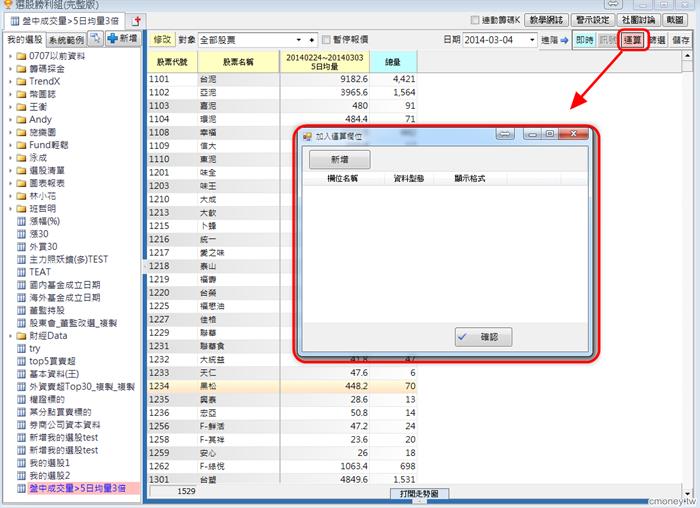The height and width of the screenshot is (508, 700).
Task: Expand the 0707以前資料 folder node
Action: coord(10,56)
